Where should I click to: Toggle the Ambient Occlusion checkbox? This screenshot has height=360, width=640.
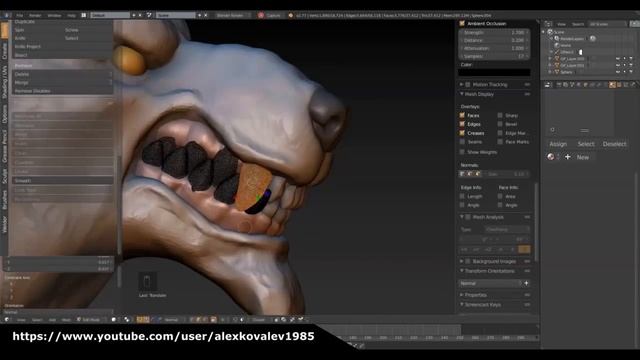click(x=462, y=24)
